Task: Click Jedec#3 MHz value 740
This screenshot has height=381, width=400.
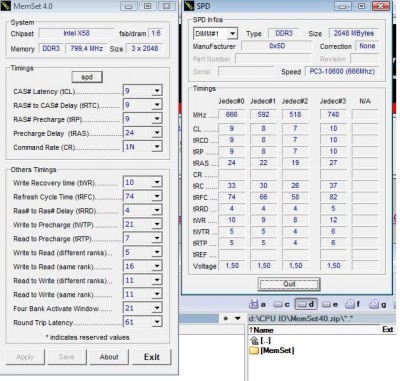Action: (x=333, y=115)
